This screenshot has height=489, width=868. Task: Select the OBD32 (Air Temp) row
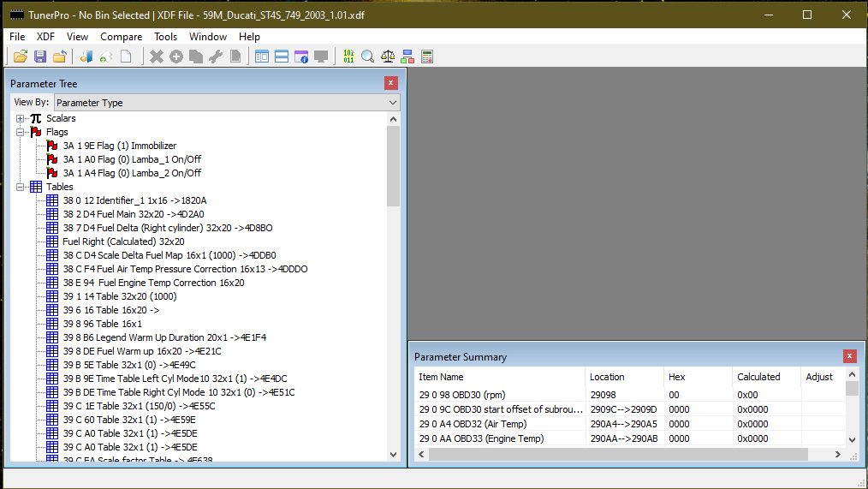630,424
